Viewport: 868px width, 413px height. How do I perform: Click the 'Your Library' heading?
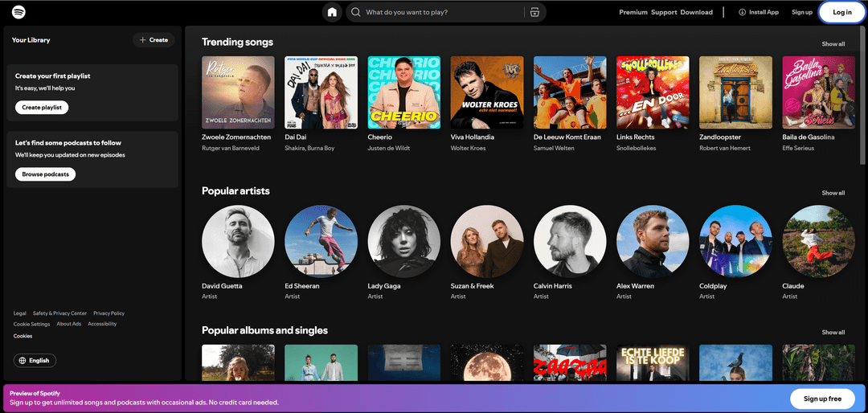(x=31, y=40)
